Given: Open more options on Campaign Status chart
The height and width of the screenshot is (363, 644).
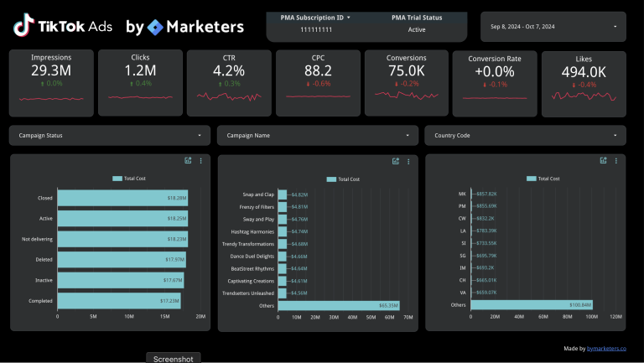Looking at the screenshot, I should pyautogui.click(x=201, y=161).
